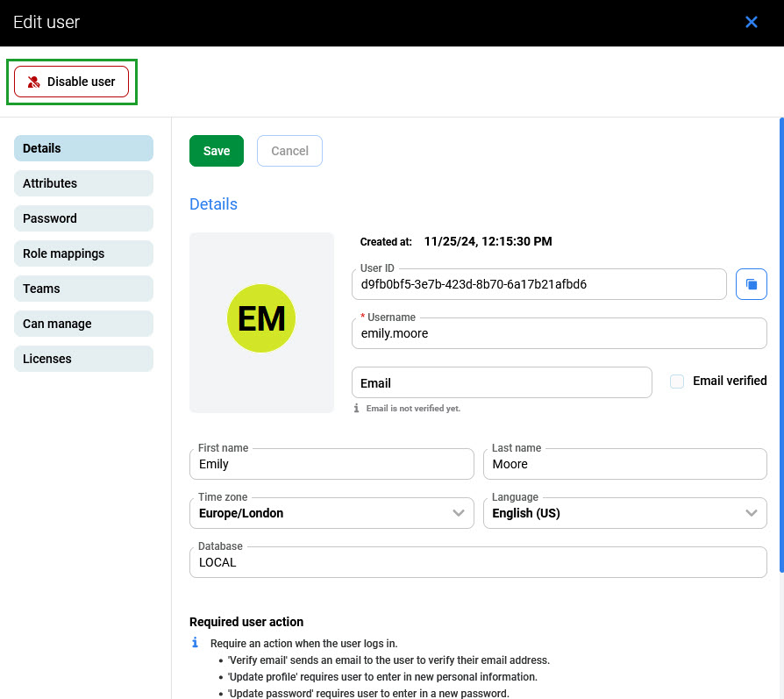Viewport: 784px width, 699px height.
Task: Toggle the Email verified checkbox
Action: 677,382
